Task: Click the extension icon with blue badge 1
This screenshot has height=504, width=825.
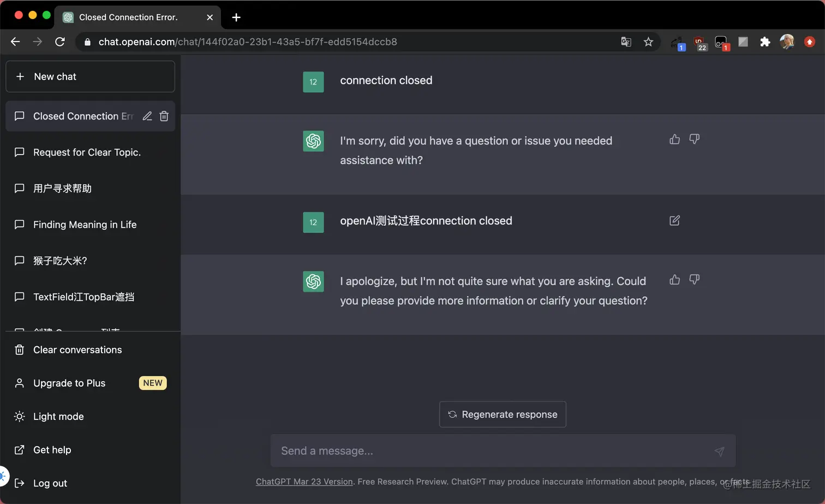Action: pos(678,43)
